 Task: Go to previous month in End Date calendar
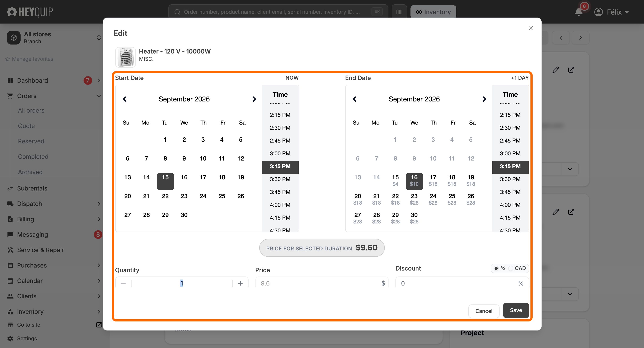coord(355,99)
